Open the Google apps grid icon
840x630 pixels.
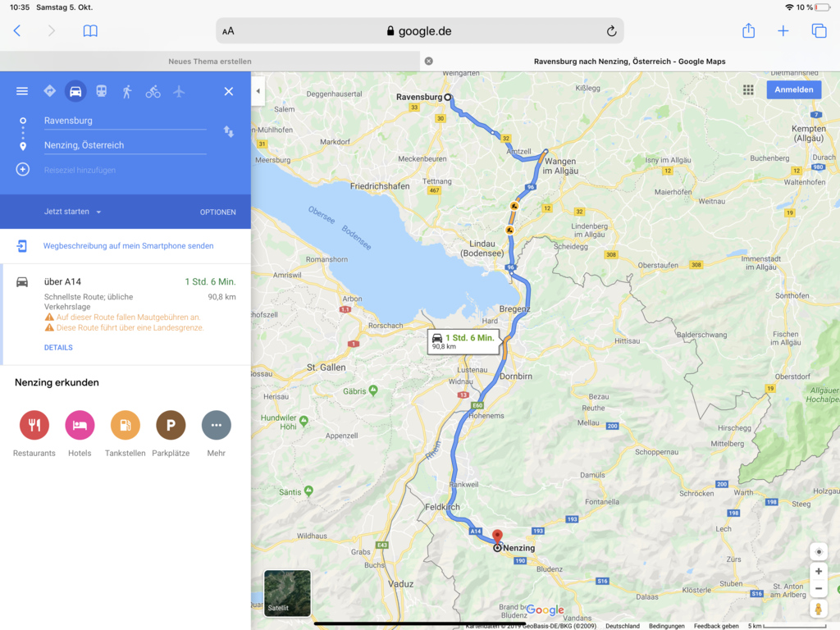[748, 90]
